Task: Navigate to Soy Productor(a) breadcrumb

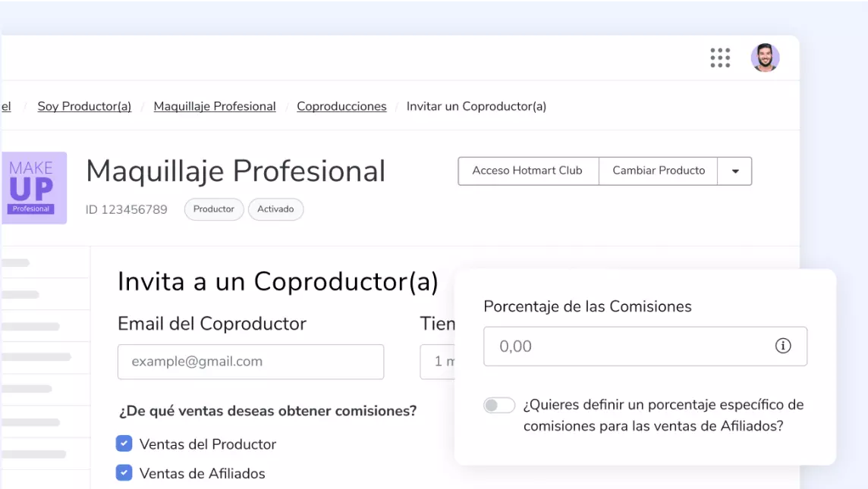Action: [83, 106]
